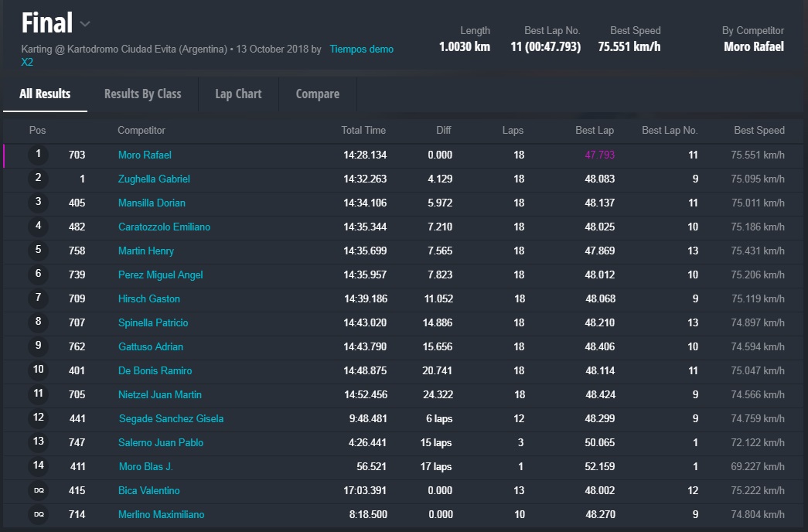Click DQ badge for Bica Valentino
Screen dimensions: 808x532
tap(38, 490)
